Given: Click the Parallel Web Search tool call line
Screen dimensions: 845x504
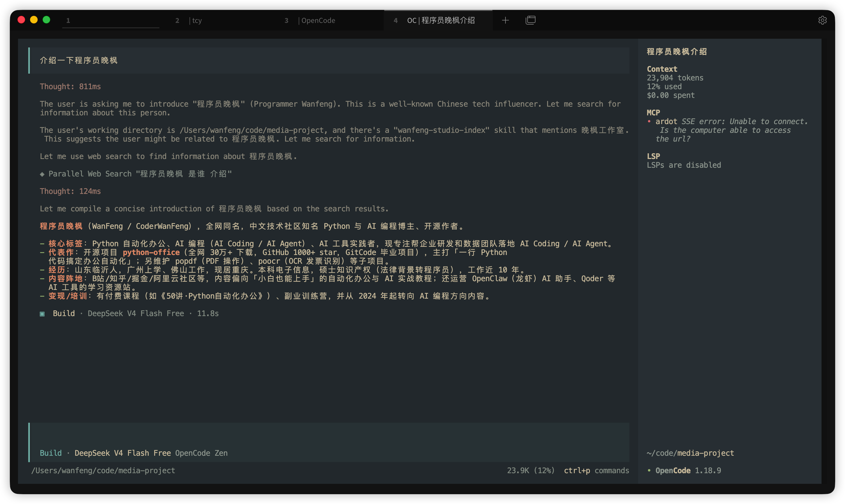Looking at the screenshot, I should click(136, 174).
